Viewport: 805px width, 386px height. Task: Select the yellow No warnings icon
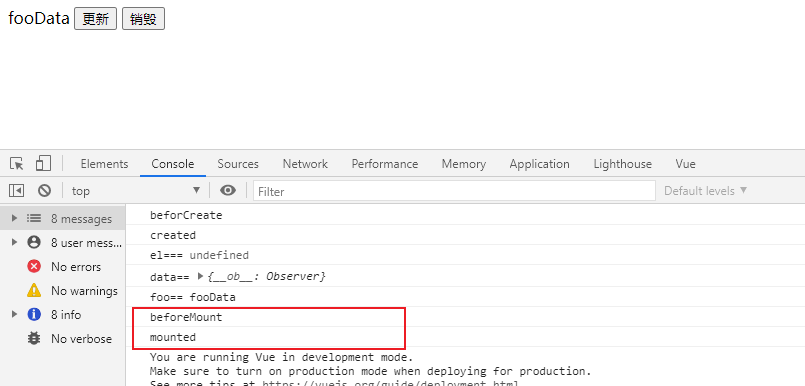34,291
